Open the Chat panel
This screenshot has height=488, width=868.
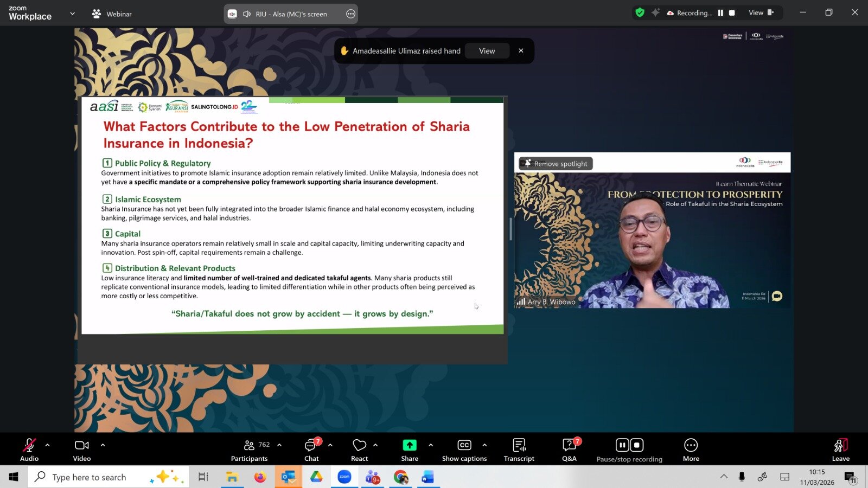311,450
